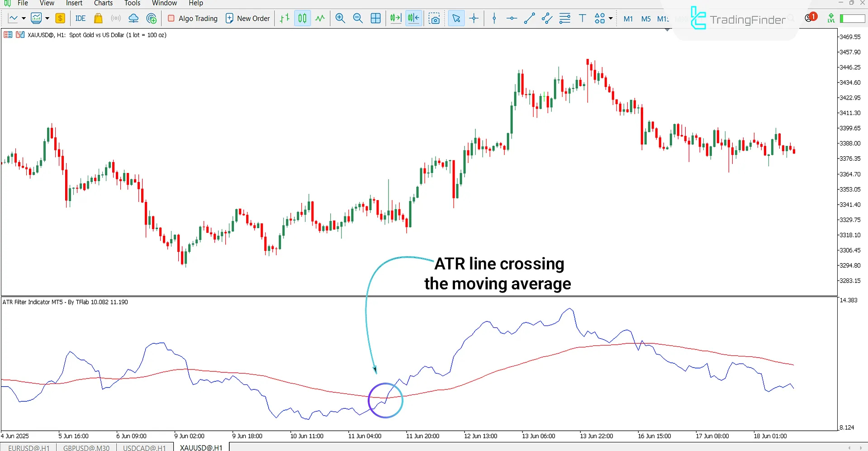The image size is (868, 451).
Task: Open the New Order dialog
Action: (247, 18)
